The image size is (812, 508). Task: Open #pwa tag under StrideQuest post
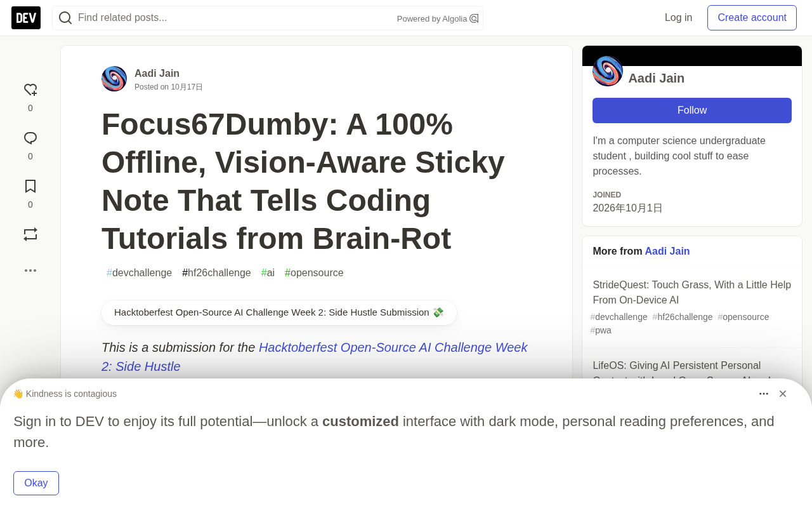pyautogui.click(x=601, y=330)
